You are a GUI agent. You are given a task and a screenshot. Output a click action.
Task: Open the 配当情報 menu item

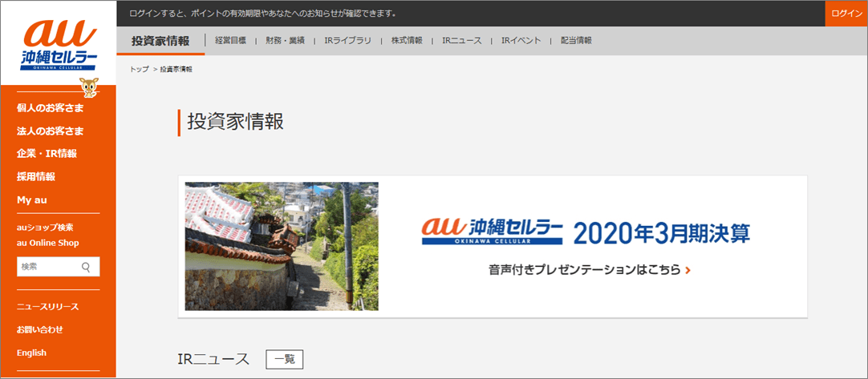pyautogui.click(x=576, y=40)
